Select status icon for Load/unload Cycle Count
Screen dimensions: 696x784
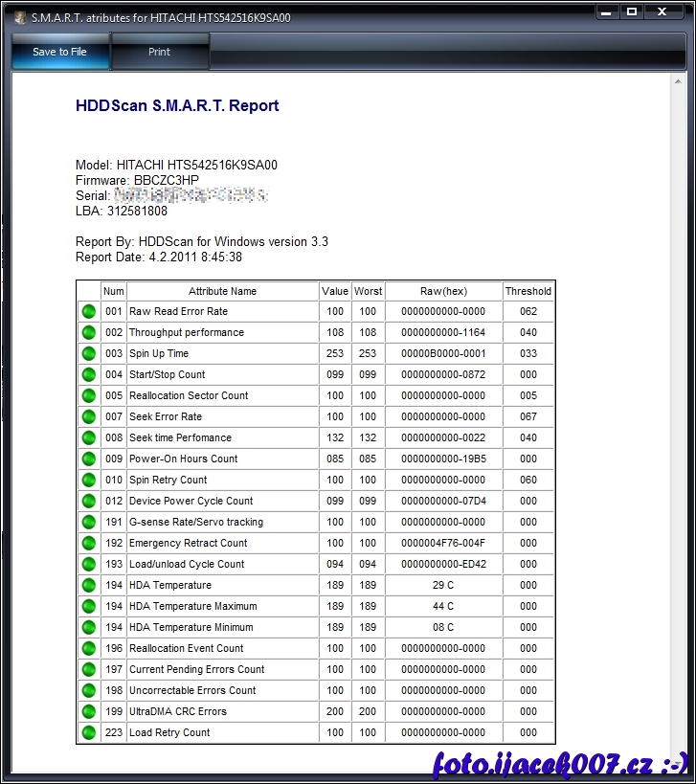(88, 564)
